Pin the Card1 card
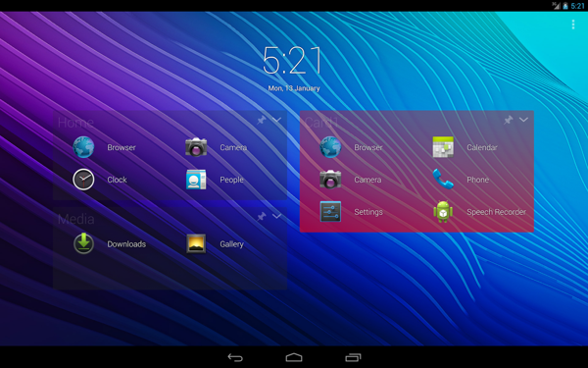Image resolution: width=588 pixels, height=368 pixels. pos(508,120)
